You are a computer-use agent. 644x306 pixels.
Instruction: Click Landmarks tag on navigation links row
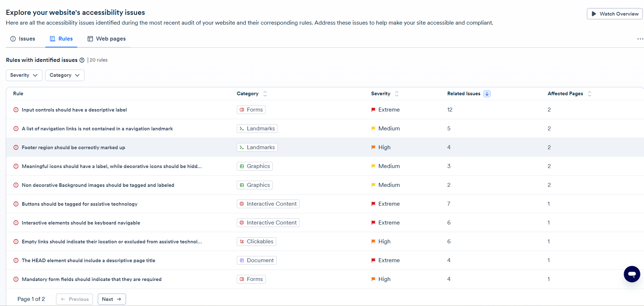257,129
